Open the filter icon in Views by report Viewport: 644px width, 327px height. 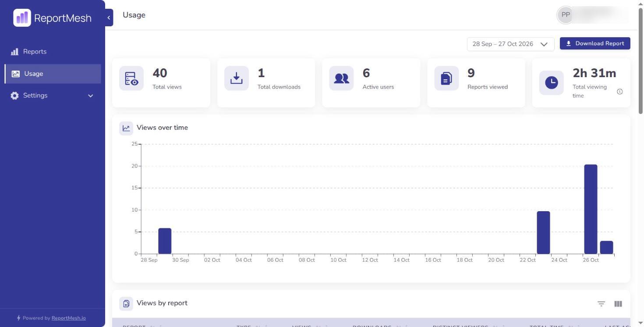pyautogui.click(x=601, y=304)
